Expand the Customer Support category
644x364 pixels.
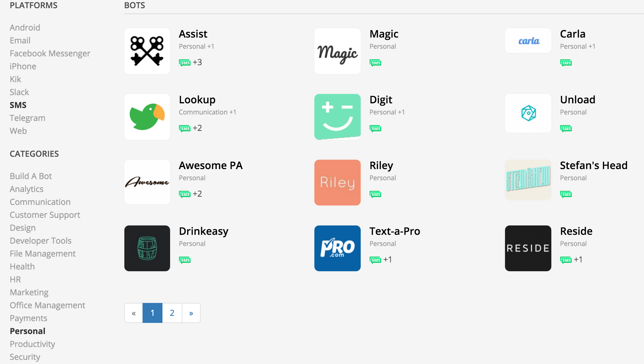click(45, 215)
